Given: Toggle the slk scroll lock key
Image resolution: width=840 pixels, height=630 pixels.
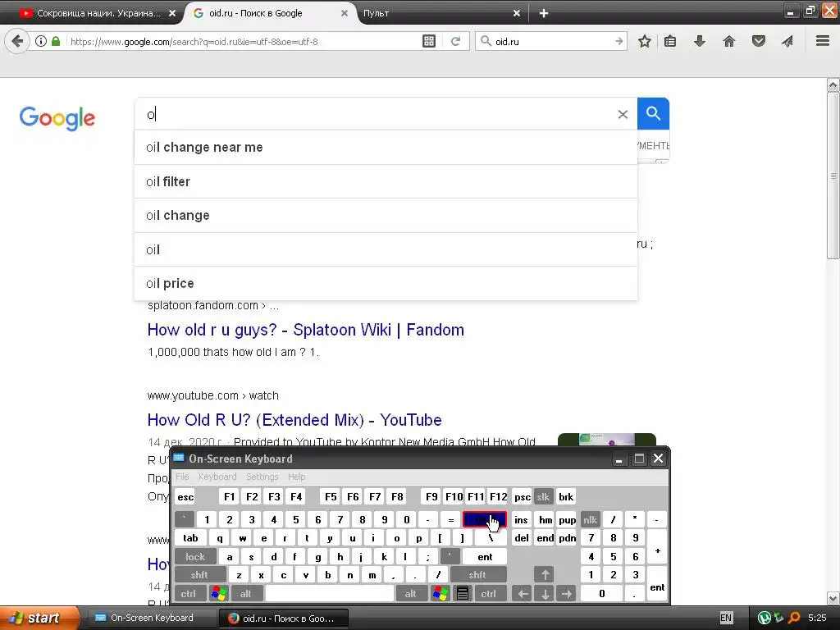Looking at the screenshot, I should [543, 496].
